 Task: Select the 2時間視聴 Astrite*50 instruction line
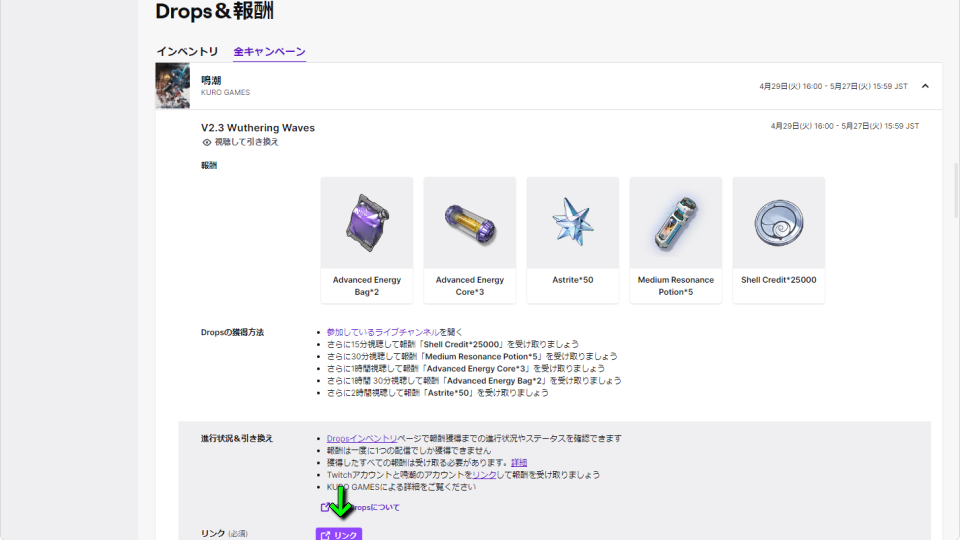[x=437, y=393]
